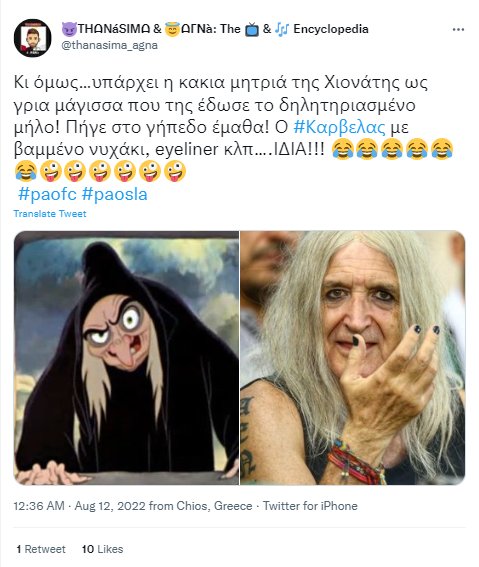
Task: Click the angel halo emoji in display name
Action: click(x=172, y=29)
